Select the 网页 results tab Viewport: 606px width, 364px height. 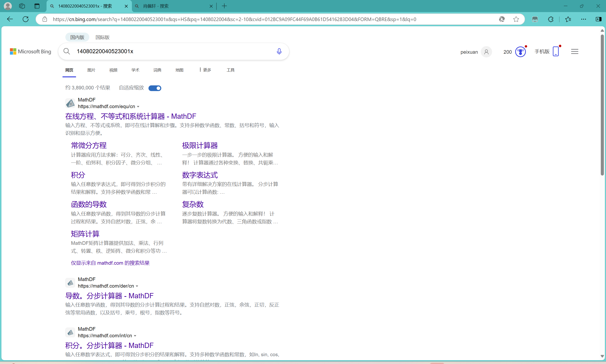(x=69, y=70)
